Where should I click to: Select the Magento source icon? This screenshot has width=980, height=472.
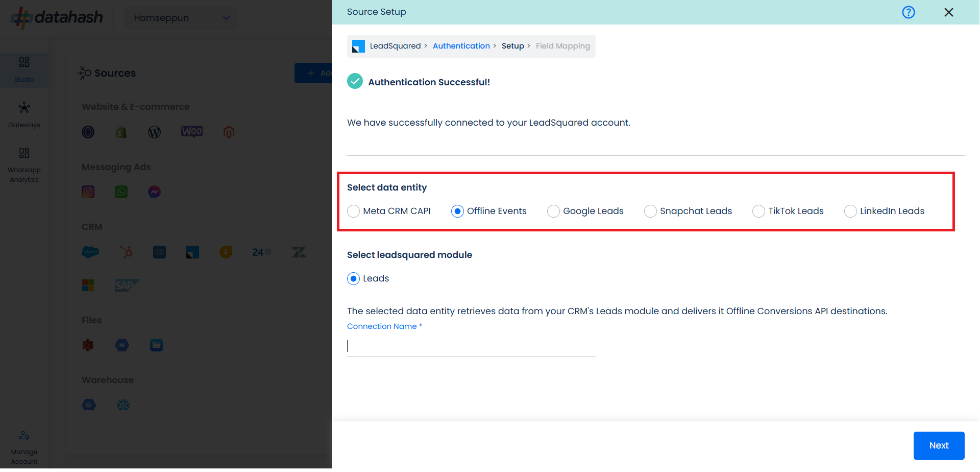pyautogui.click(x=229, y=132)
